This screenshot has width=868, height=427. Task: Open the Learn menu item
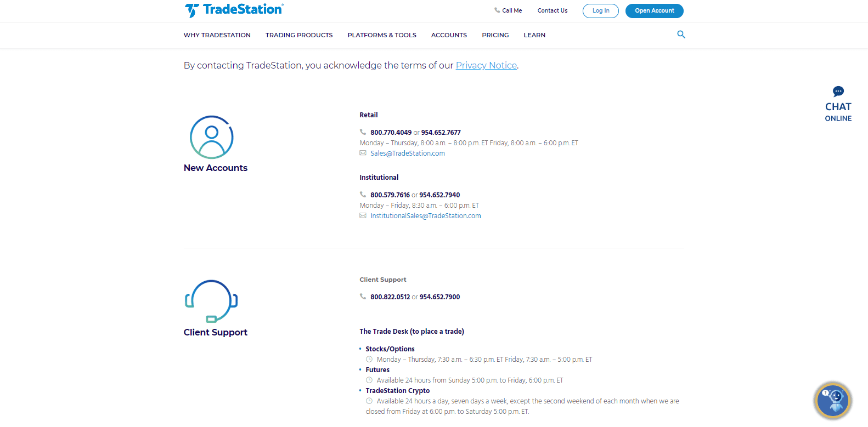[534, 35]
